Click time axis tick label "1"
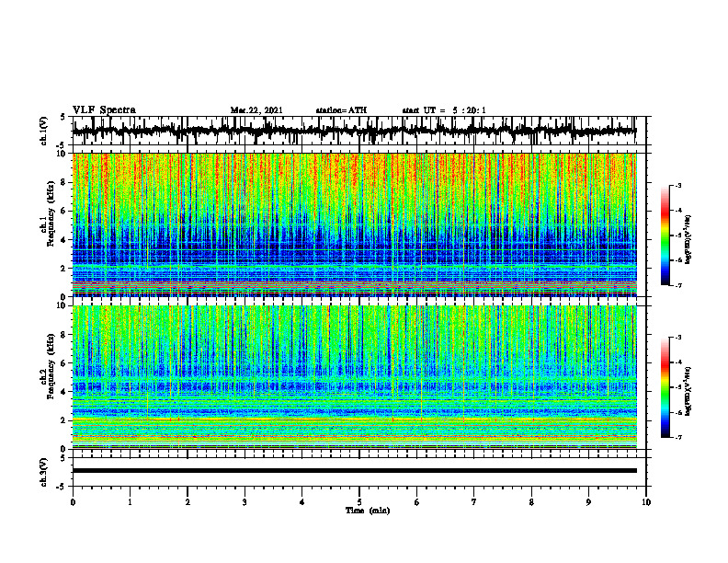The width and height of the screenshot is (728, 563). point(130,502)
